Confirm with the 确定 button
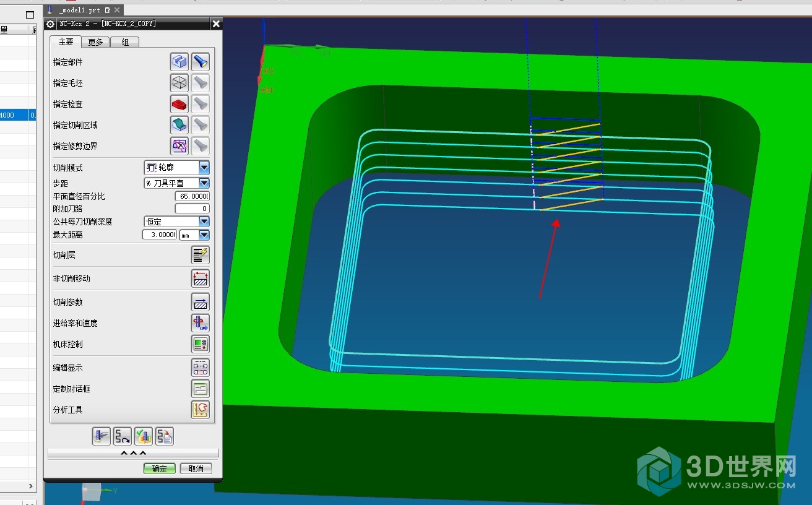Screen dimensions: 812x505 pos(160,468)
